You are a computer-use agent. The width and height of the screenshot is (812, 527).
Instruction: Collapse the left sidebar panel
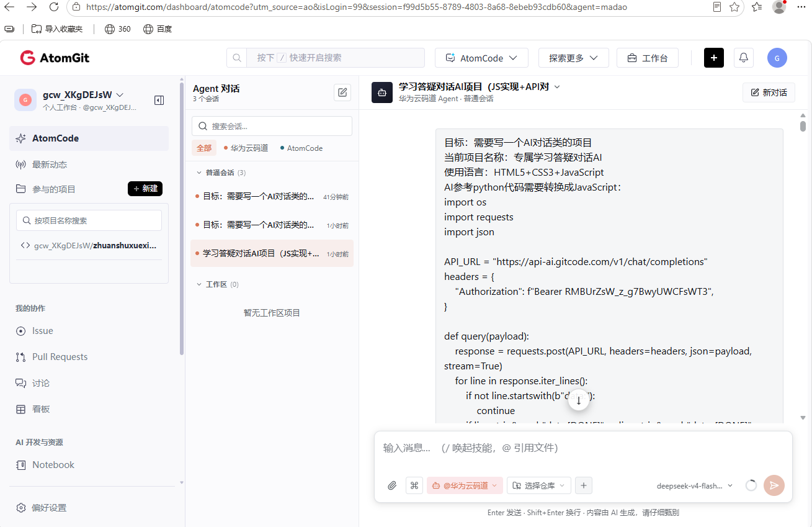pos(159,100)
